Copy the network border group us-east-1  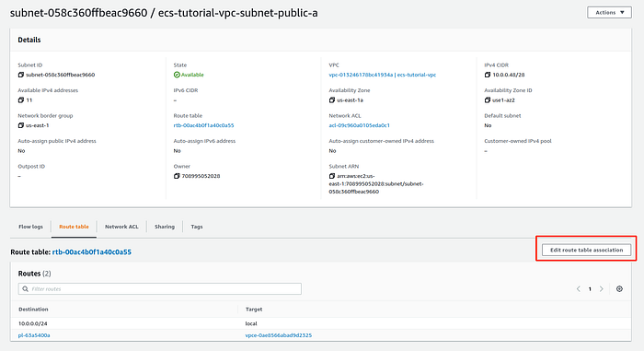(x=21, y=125)
